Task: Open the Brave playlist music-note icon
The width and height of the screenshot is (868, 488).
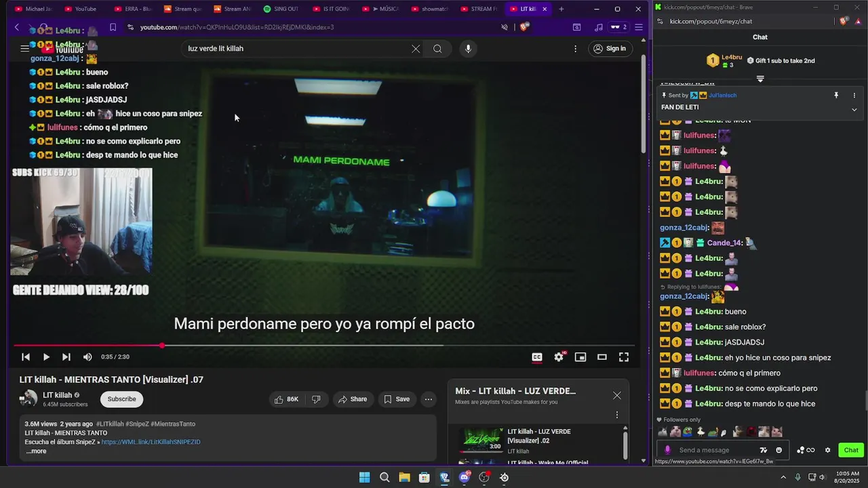Action: (x=598, y=27)
